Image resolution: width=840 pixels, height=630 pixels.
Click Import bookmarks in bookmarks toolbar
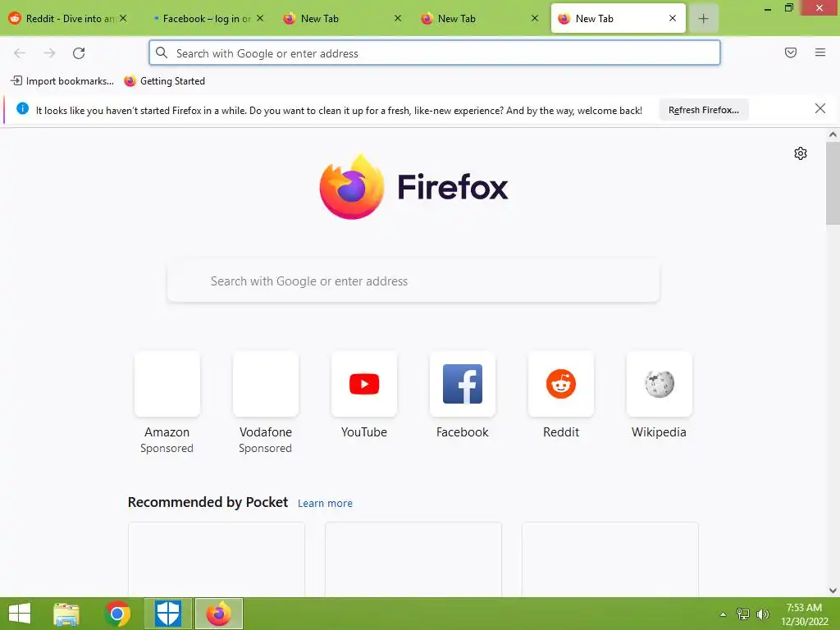pyautogui.click(x=62, y=81)
